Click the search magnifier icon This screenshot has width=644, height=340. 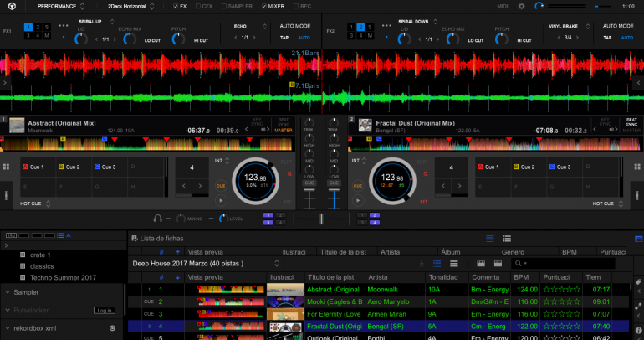tap(519, 264)
